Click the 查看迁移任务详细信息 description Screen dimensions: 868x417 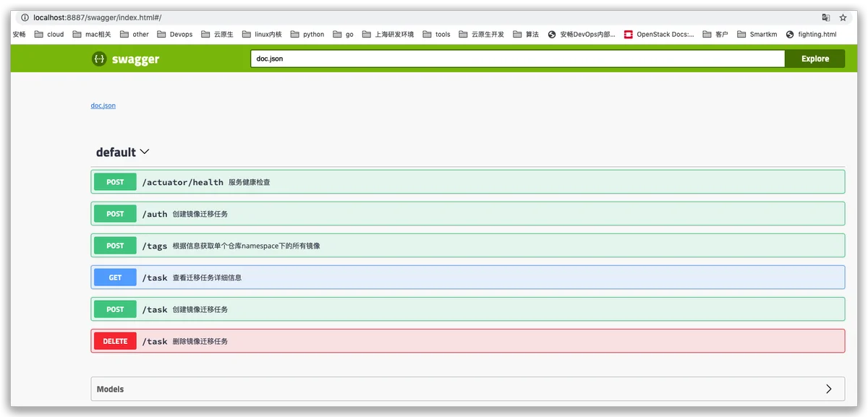pos(207,278)
